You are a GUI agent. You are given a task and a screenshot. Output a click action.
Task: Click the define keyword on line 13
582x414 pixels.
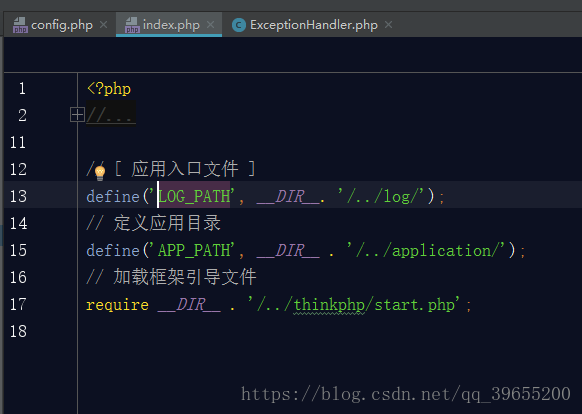point(113,196)
